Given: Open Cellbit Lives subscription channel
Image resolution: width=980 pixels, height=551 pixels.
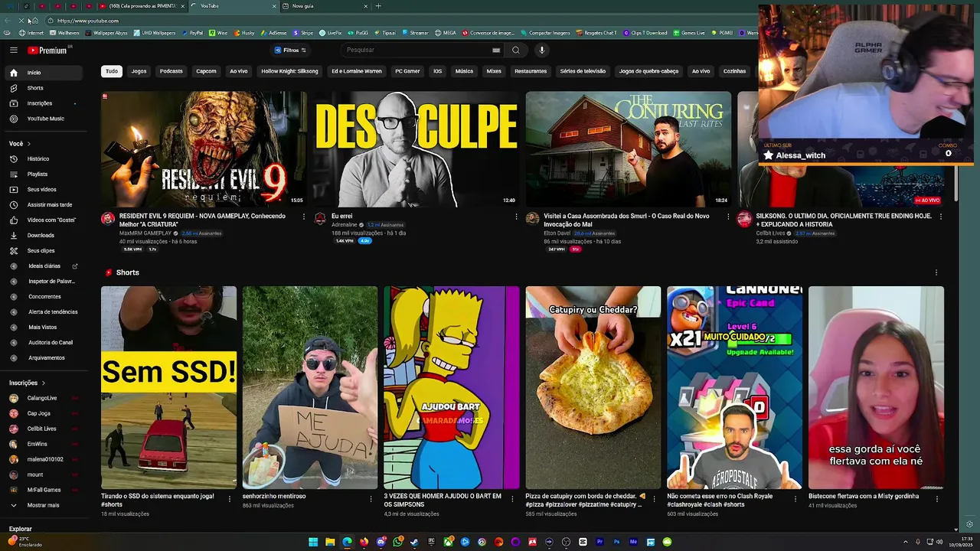Looking at the screenshot, I should 43,429.
